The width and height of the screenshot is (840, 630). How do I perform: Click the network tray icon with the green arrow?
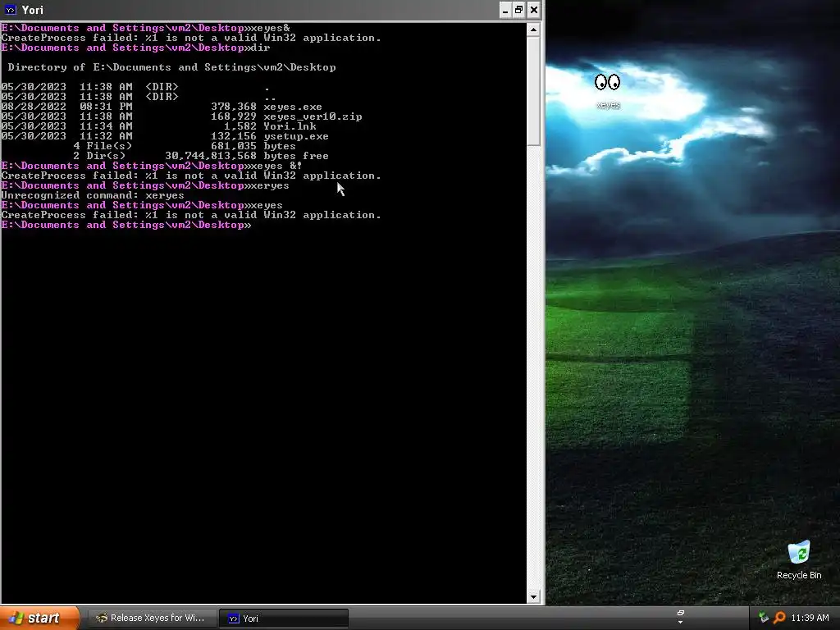[763, 618]
